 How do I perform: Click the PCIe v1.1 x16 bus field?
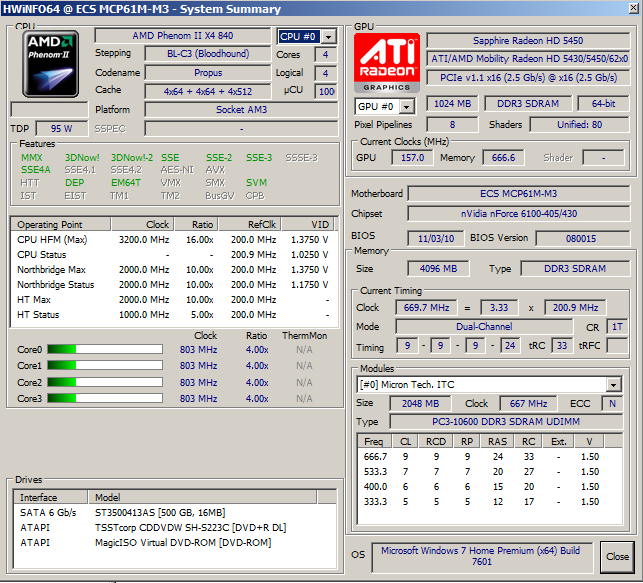pyautogui.click(x=528, y=78)
